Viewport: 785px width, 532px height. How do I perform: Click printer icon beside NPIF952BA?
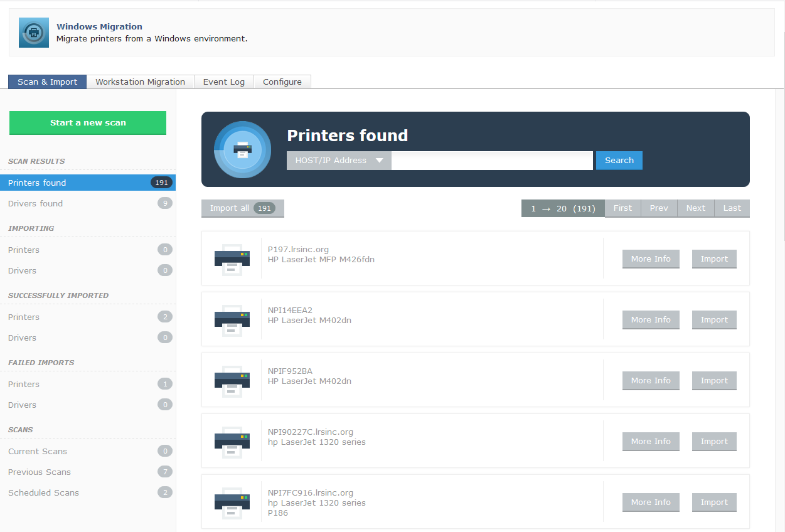coord(232,380)
